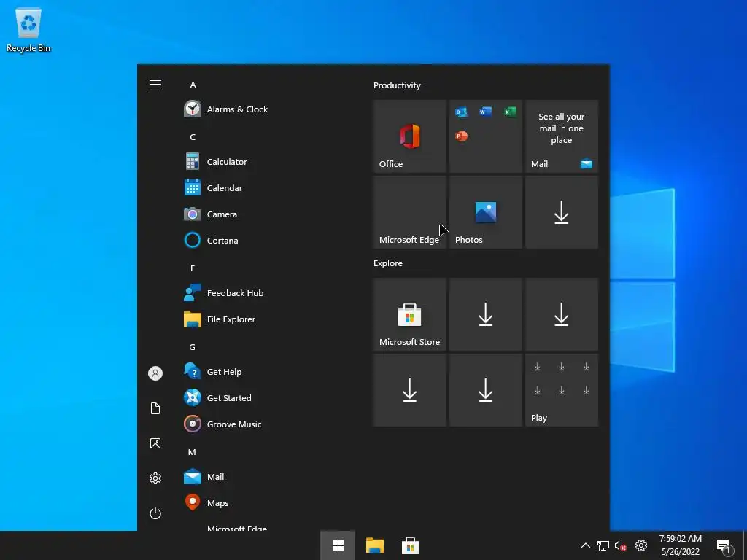Open the Microsoft Edge tile
This screenshot has width=747, height=560.
click(x=410, y=212)
